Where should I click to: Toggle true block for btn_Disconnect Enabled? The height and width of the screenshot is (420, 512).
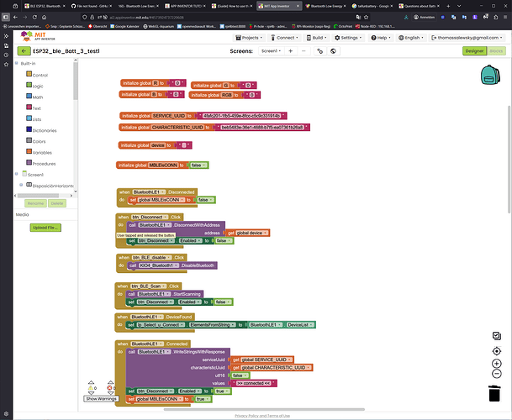pyautogui.click(x=222, y=391)
